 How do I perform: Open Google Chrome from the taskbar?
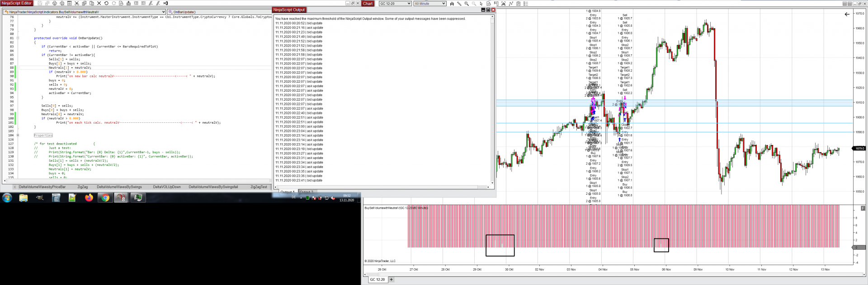[105, 198]
